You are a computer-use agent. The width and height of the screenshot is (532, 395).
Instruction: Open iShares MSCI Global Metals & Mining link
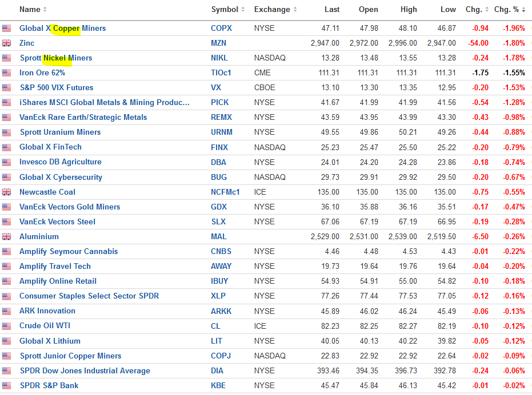pyautogui.click(x=105, y=102)
